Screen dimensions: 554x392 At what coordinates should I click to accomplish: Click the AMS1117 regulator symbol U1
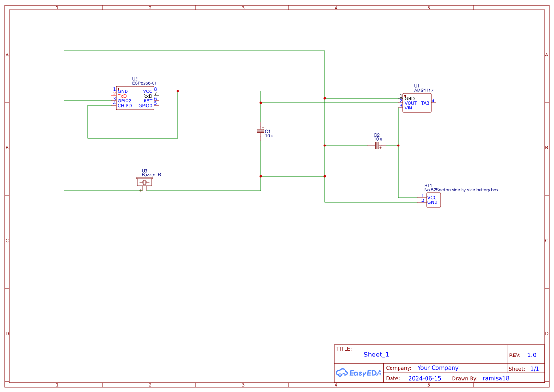pyautogui.click(x=417, y=102)
